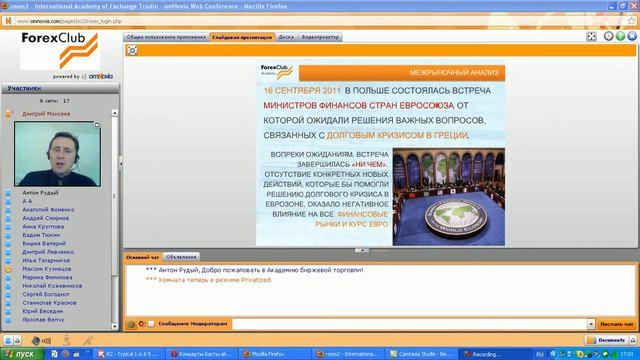Click the Пуск start button
Screen dimensions: 640x360
pos(22,354)
